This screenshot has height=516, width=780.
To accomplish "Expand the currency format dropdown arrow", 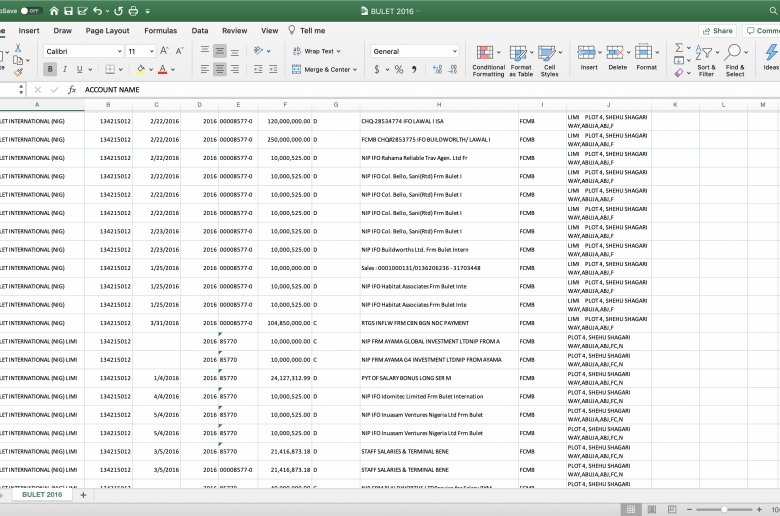I will click(387, 70).
